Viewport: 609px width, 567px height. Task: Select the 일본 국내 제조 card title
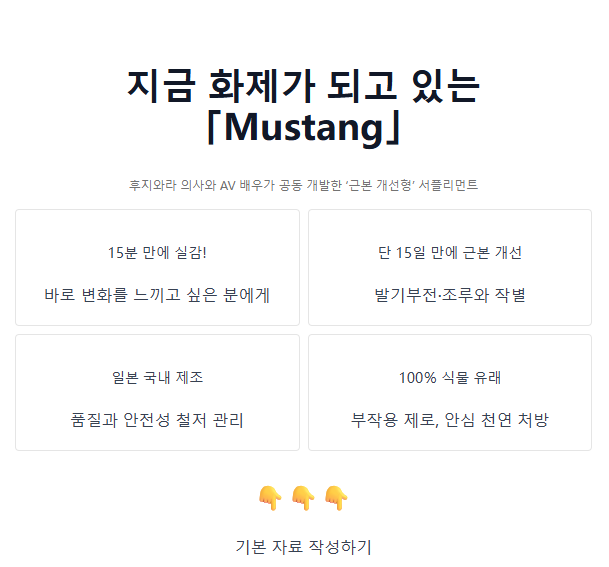(157, 377)
